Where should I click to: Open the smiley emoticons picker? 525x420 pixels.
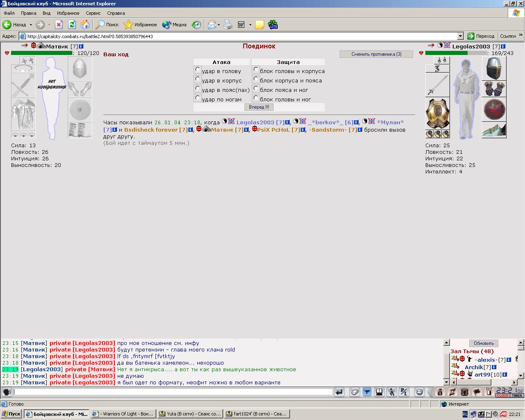[419, 392]
